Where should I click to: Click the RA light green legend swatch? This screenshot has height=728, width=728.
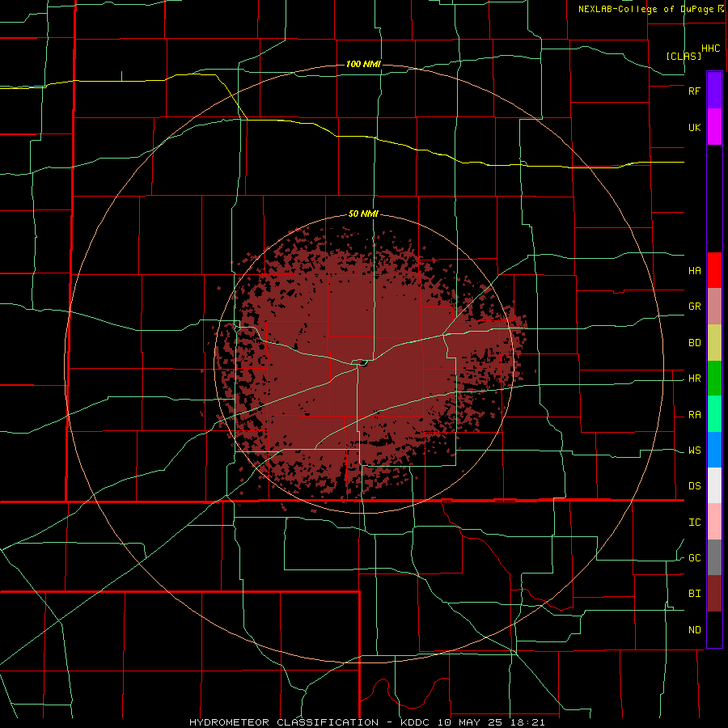[x=714, y=414]
